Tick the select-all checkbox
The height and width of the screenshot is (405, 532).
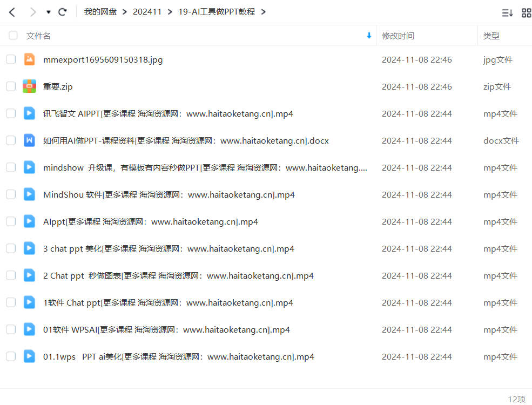tap(13, 35)
